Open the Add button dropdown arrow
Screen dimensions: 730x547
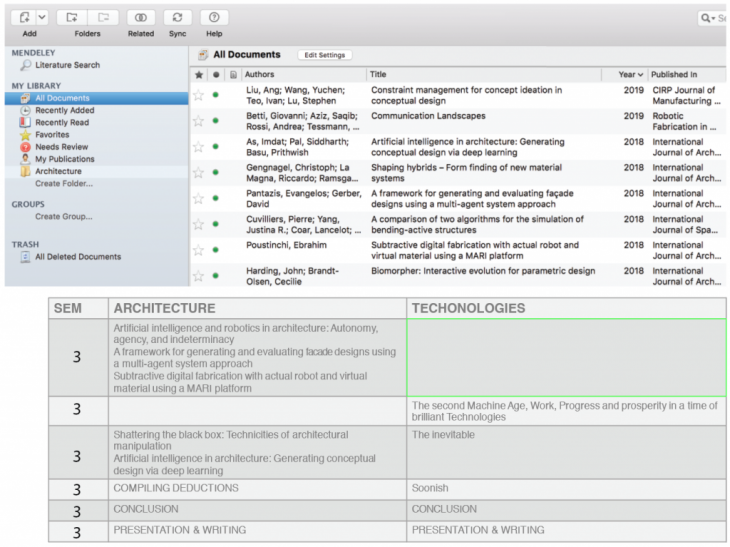(42, 18)
